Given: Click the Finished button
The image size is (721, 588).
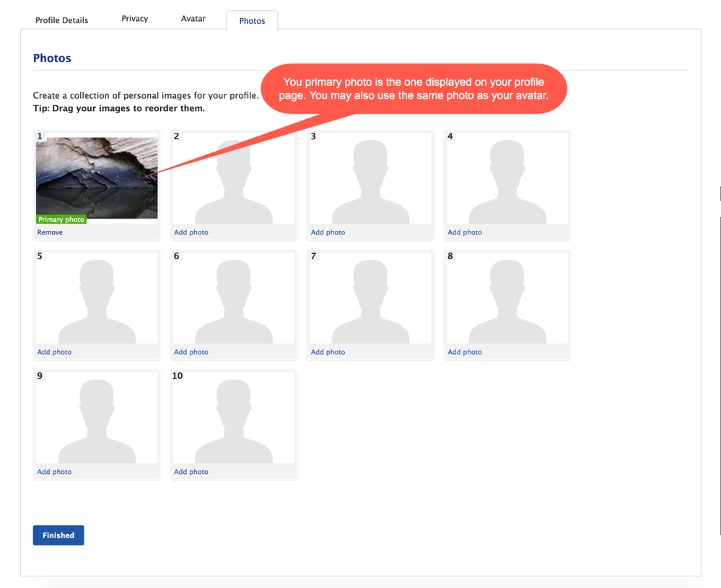Looking at the screenshot, I should pyautogui.click(x=58, y=535).
